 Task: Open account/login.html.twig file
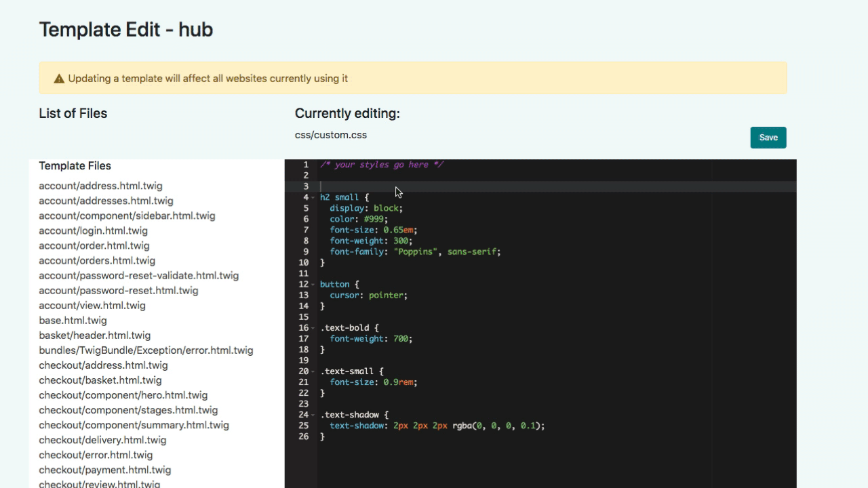click(x=93, y=230)
